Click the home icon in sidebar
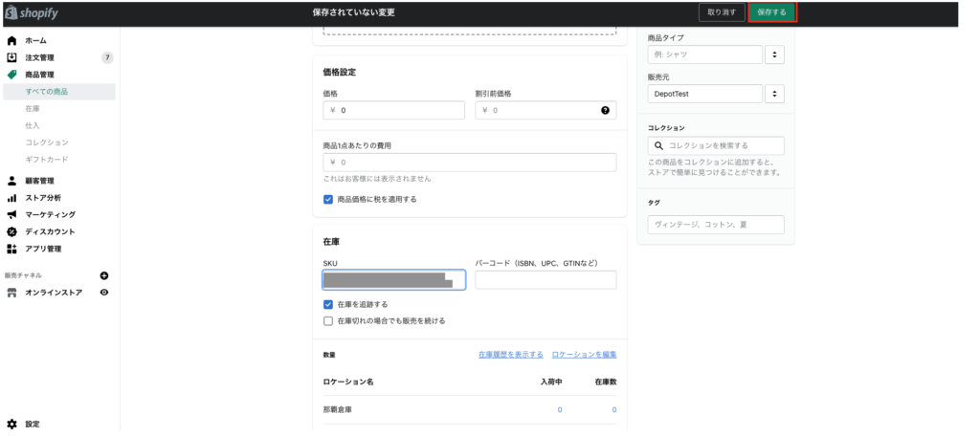This screenshot has height=437, width=980. tap(11, 41)
